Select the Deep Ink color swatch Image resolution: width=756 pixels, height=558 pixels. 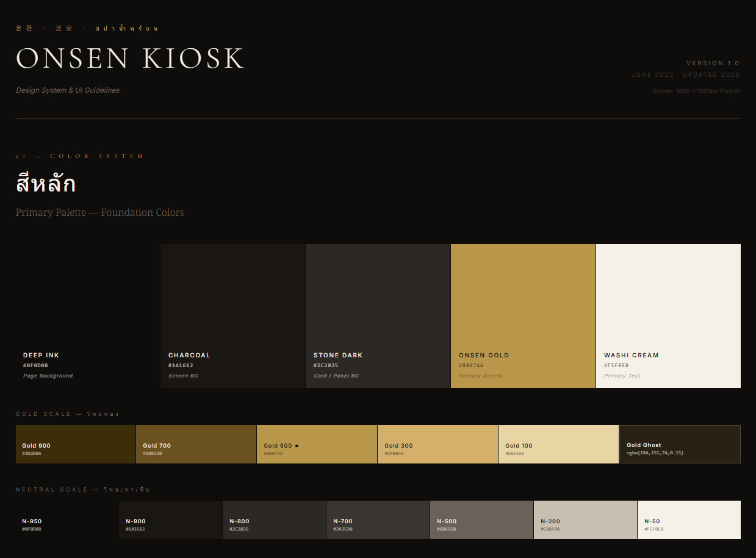(x=88, y=316)
